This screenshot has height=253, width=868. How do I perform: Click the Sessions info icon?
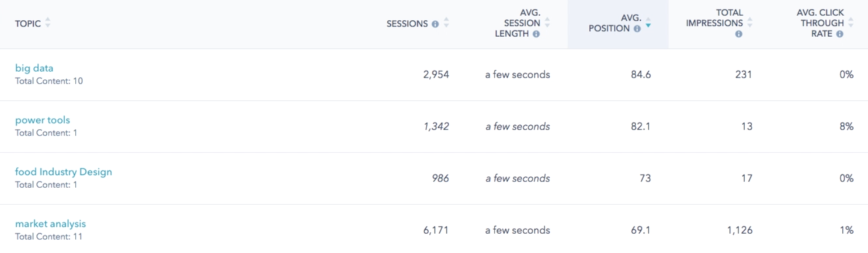(435, 24)
